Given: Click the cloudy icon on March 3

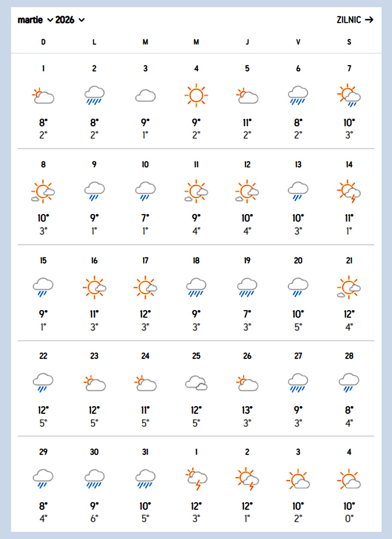Looking at the screenshot, I should coord(145,96).
